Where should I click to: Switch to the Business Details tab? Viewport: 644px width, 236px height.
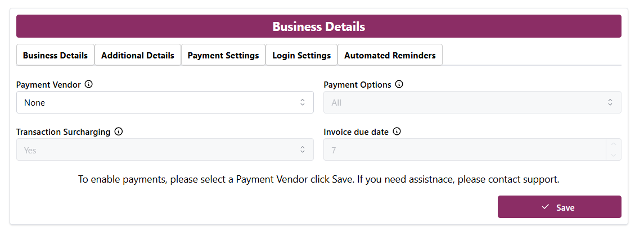pos(55,56)
